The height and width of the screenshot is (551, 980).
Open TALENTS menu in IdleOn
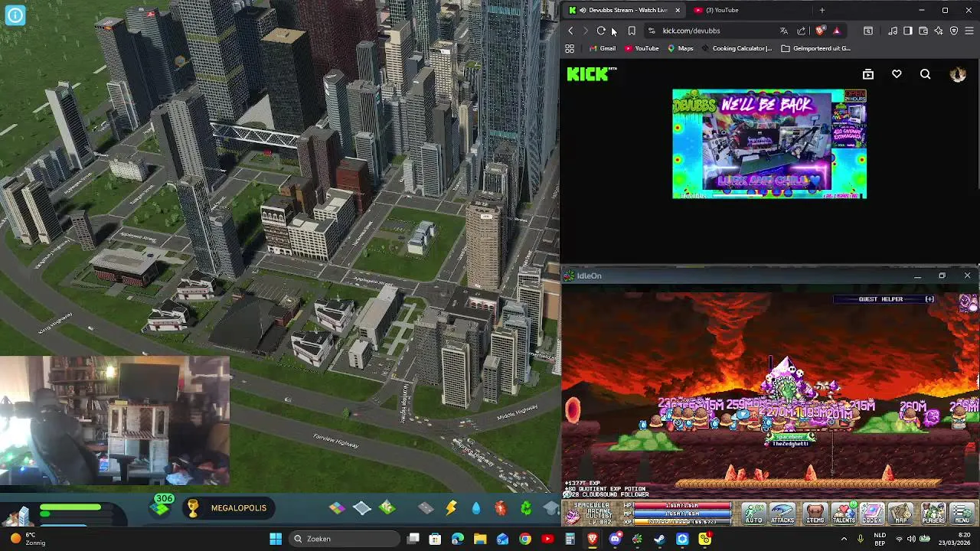coord(844,514)
